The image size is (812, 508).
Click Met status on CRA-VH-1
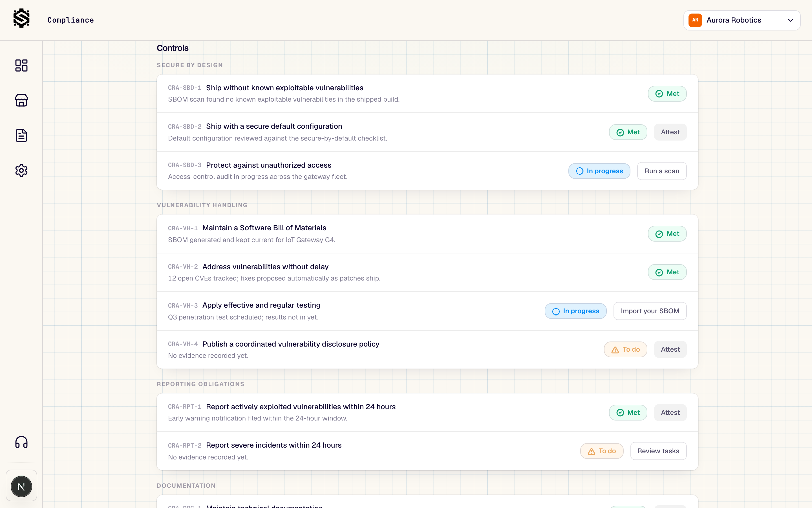coord(667,234)
